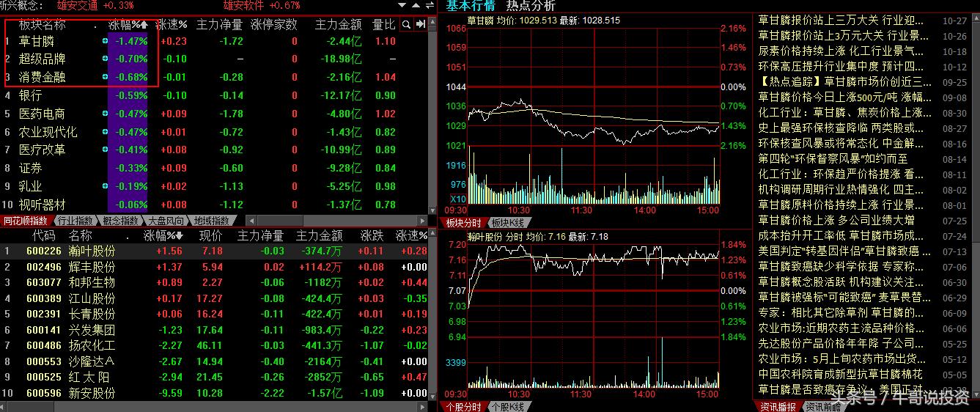This screenshot has height=412, width=980.
Task: Select stock 瀚叶股份 600226
Action: click(x=214, y=251)
